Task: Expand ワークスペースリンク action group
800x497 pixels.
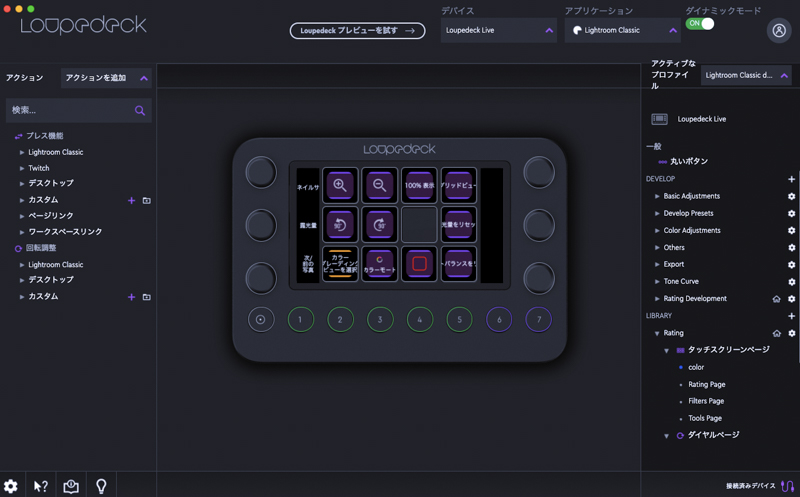Action: coord(22,232)
